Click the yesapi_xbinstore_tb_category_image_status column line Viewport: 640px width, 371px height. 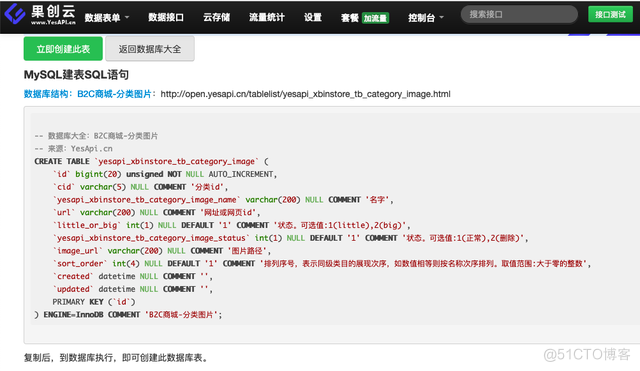pyautogui.click(x=291, y=238)
